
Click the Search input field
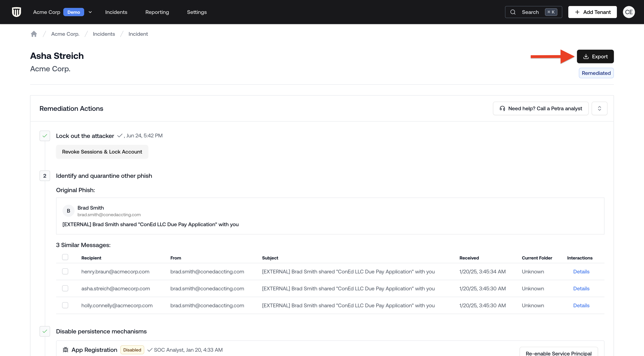(x=530, y=12)
